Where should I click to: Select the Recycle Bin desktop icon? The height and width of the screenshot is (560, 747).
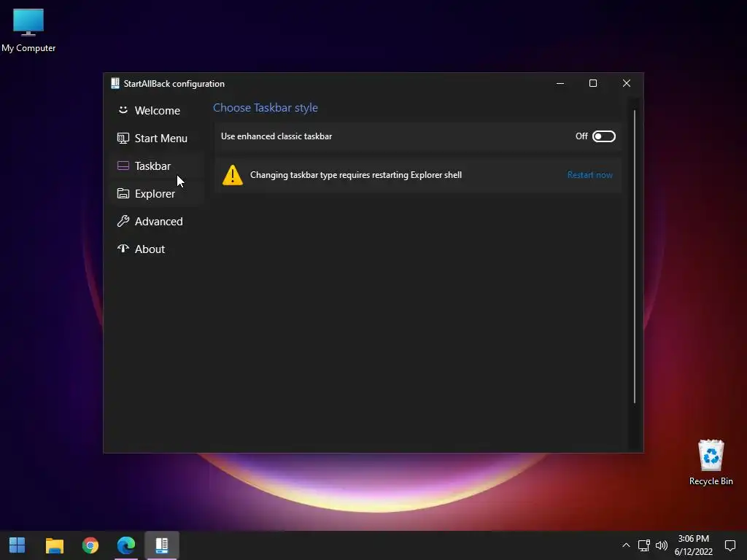tap(711, 462)
